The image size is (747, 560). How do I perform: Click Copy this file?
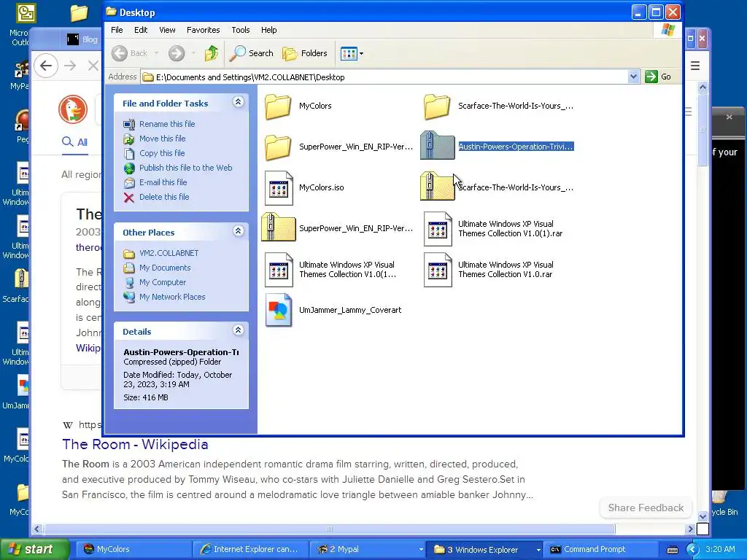161,153
